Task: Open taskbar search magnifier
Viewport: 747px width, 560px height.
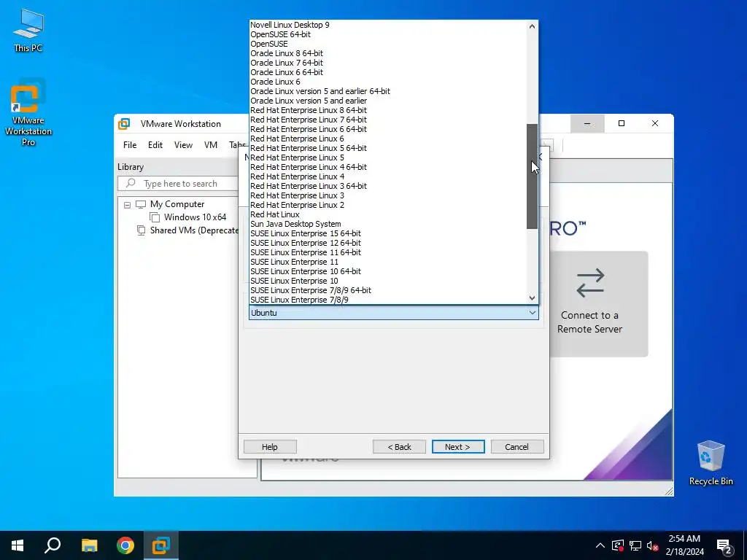Action: [53, 545]
